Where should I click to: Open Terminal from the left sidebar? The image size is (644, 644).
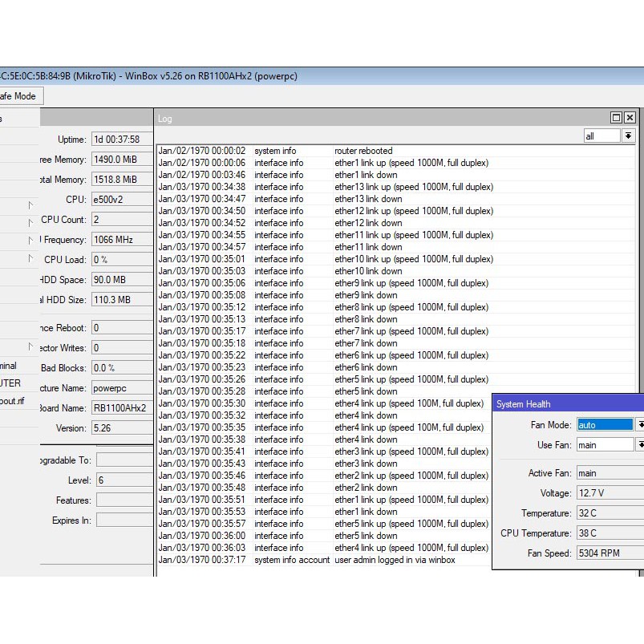pyautogui.click(x=8, y=366)
